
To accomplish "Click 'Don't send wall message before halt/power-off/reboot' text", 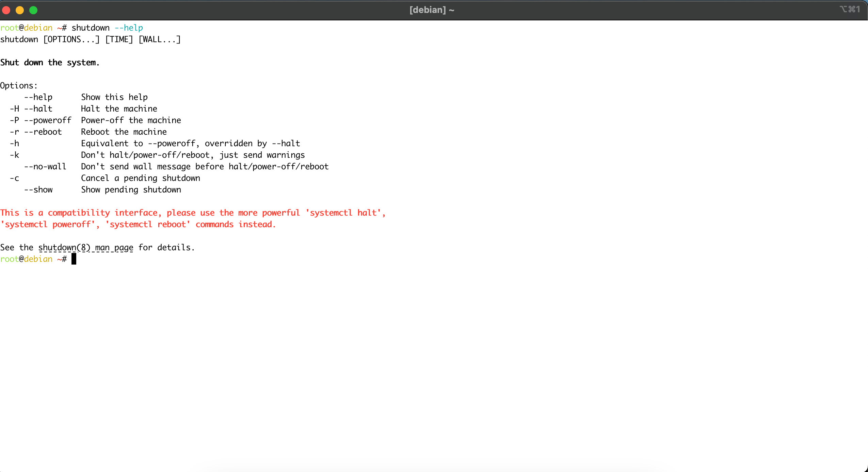I will [205, 167].
